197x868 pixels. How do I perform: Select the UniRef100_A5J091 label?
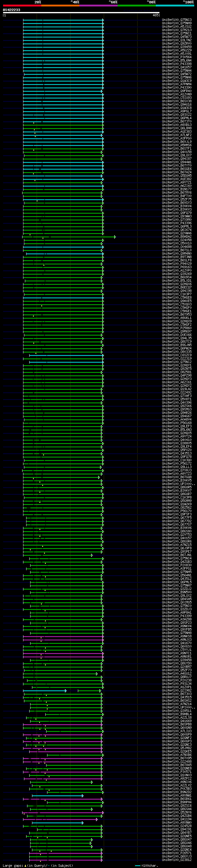click(177, 54)
